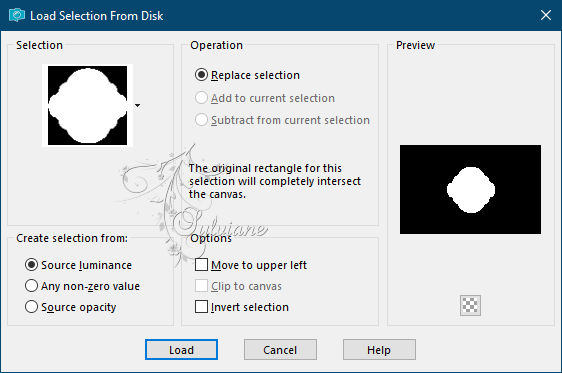Image resolution: width=562 pixels, height=373 pixels.
Task: Click the Load button
Action: 181,349
